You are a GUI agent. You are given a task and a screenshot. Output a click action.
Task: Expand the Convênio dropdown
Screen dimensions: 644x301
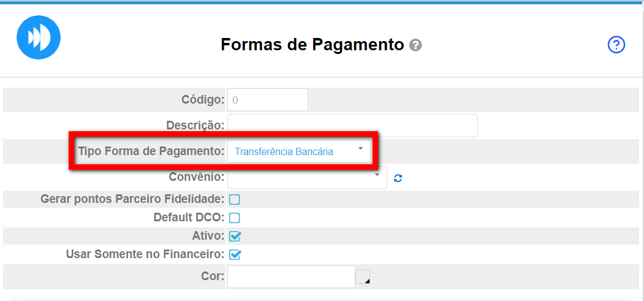click(307, 177)
